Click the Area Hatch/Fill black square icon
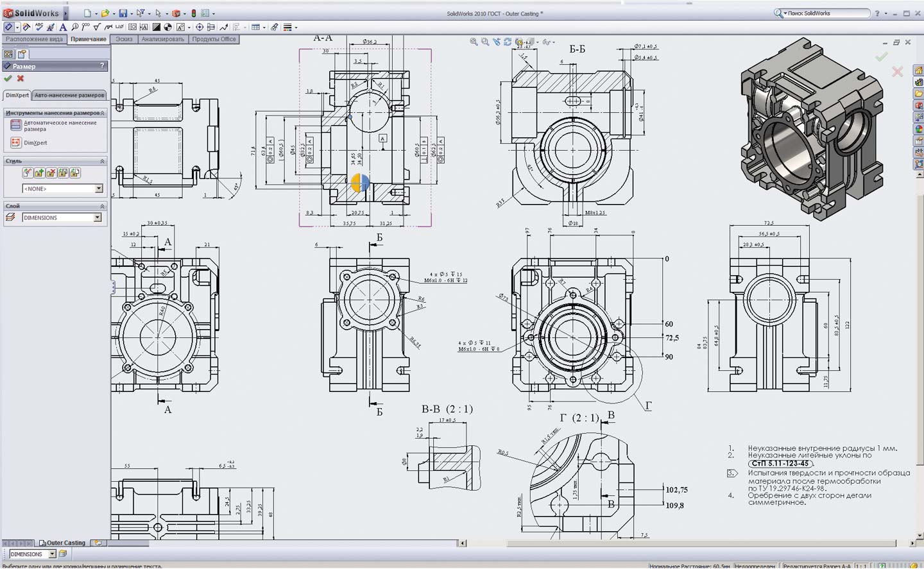924x569 pixels. pyautogui.click(x=156, y=27)
